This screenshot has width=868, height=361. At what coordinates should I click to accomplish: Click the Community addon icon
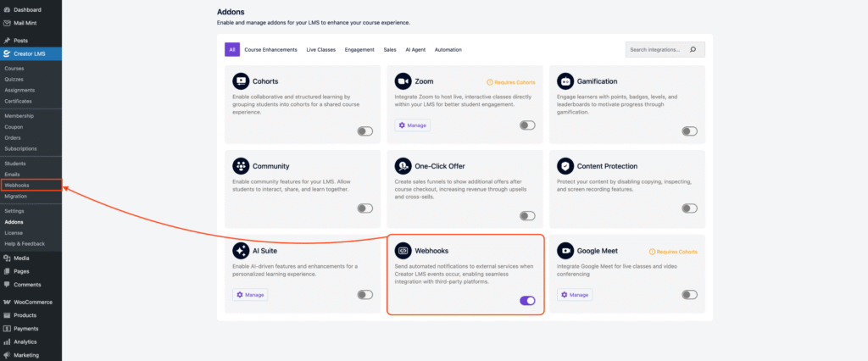click(x=241, y=166)
